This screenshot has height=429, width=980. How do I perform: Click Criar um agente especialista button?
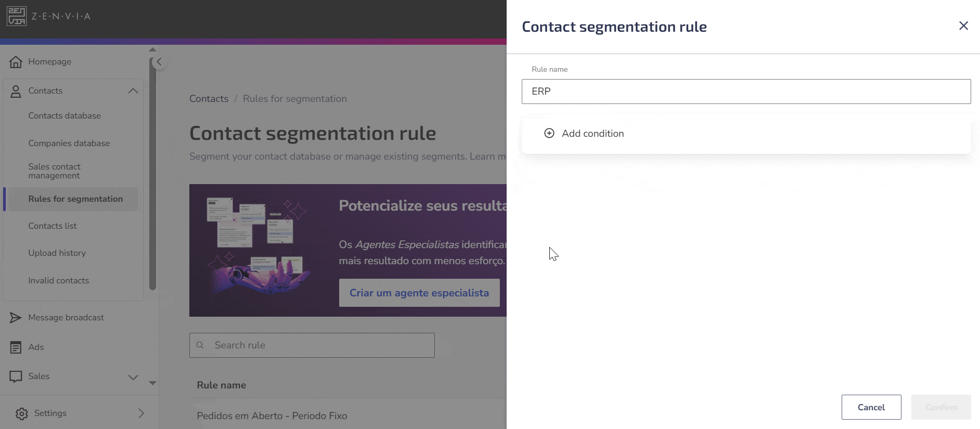tap(419, 293)
